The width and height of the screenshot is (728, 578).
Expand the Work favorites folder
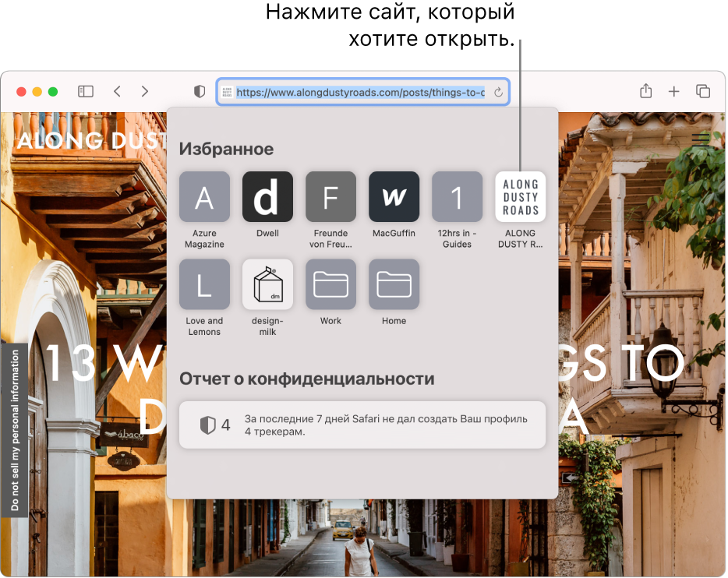pos(330,284)
